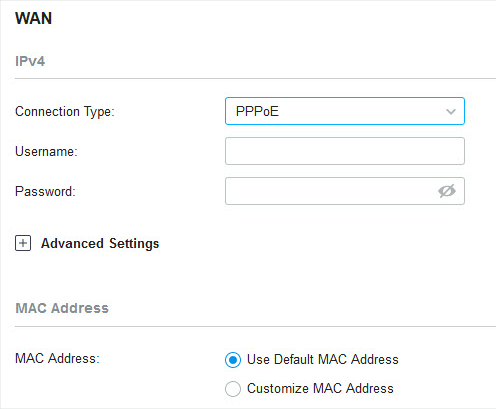This screenshot has width=496, height=409.
Task: Click the Password field label
Action: pos(45,191)
